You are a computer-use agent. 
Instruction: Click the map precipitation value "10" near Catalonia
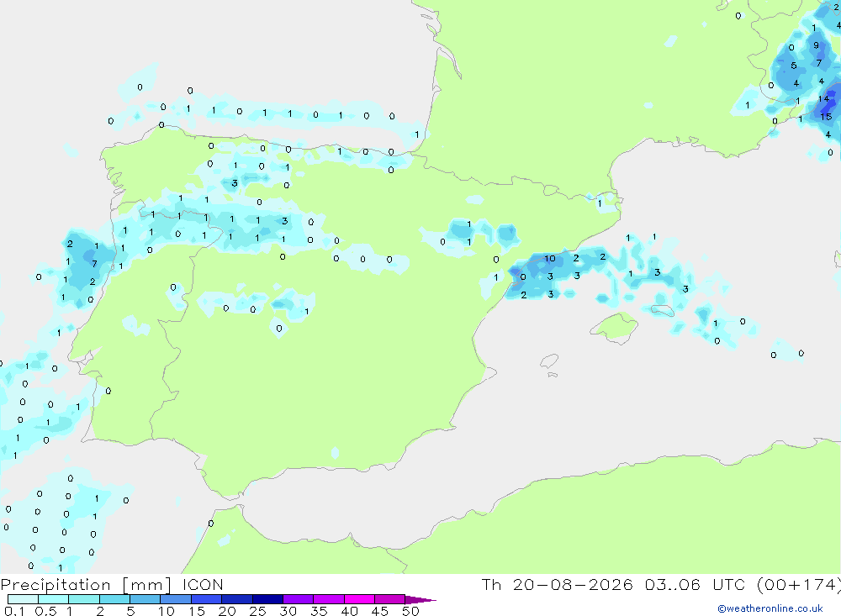click(550, 258)
